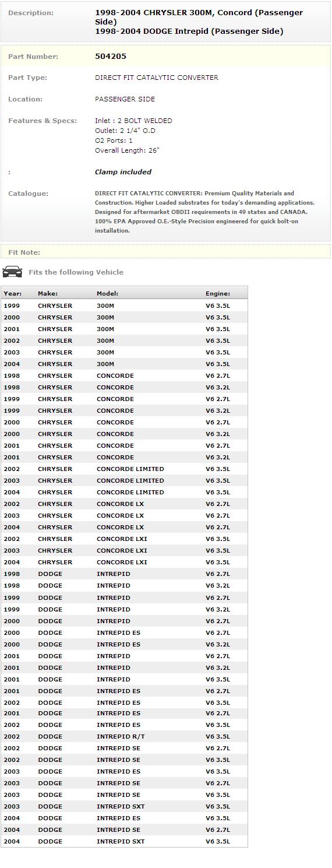Screen dimensions: 332x868
Task: Click INTREPID ES in the 2000 V6 3.2L row
Action: (118, 644)
